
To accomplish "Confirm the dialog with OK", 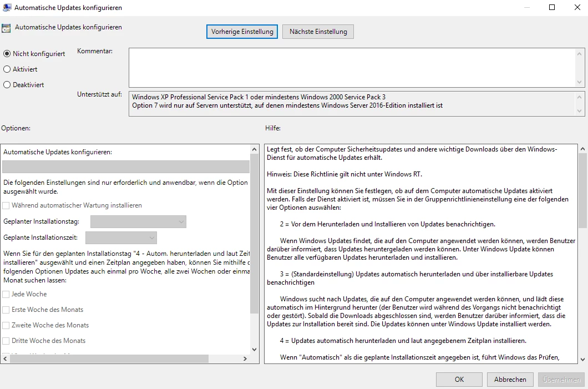I will (459, 380).
